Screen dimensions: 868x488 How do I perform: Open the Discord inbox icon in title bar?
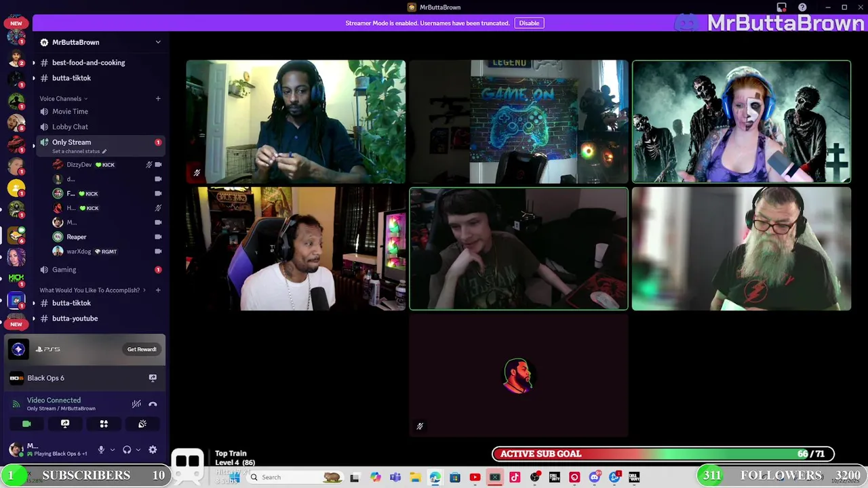pyautogui.click(x=782, y=7)
